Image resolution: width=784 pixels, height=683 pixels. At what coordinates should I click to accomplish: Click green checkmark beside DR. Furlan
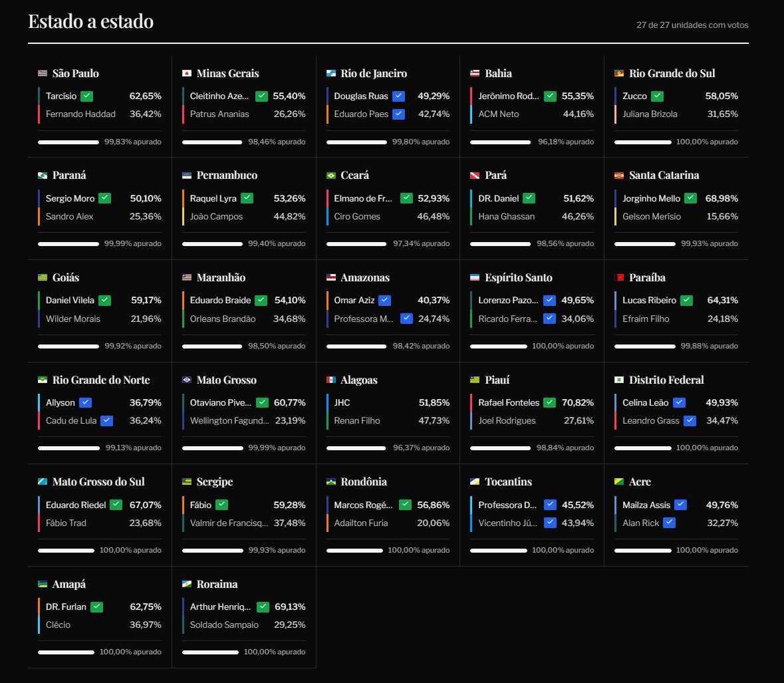pos(97,607)
